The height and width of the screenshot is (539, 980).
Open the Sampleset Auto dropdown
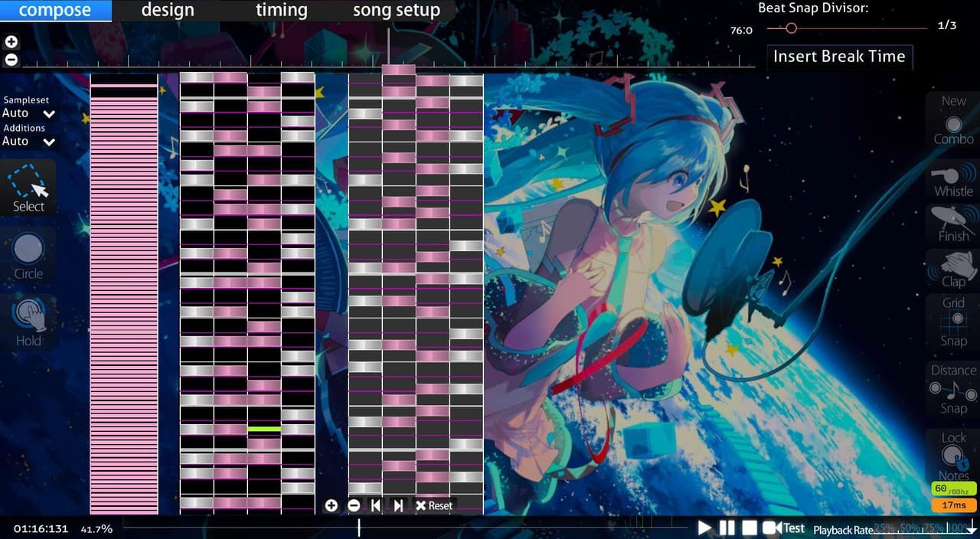(x=29, y=113)
